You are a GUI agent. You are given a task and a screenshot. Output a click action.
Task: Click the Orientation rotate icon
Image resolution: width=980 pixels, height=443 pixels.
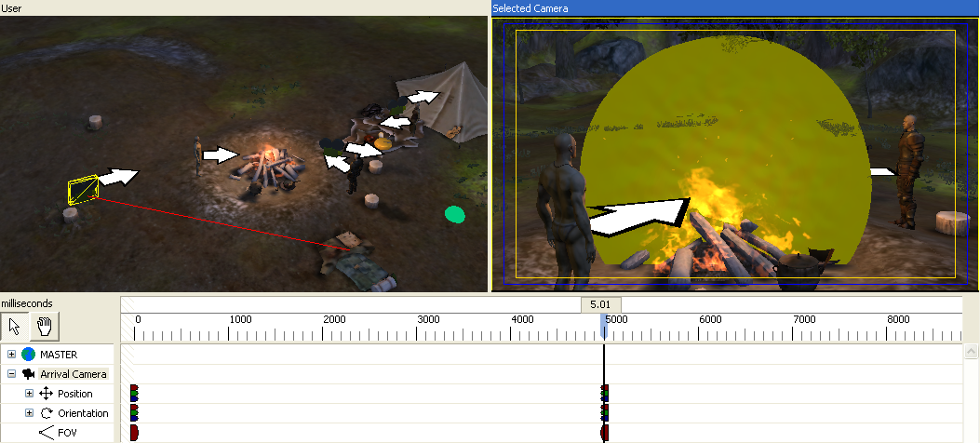point(46,413)
